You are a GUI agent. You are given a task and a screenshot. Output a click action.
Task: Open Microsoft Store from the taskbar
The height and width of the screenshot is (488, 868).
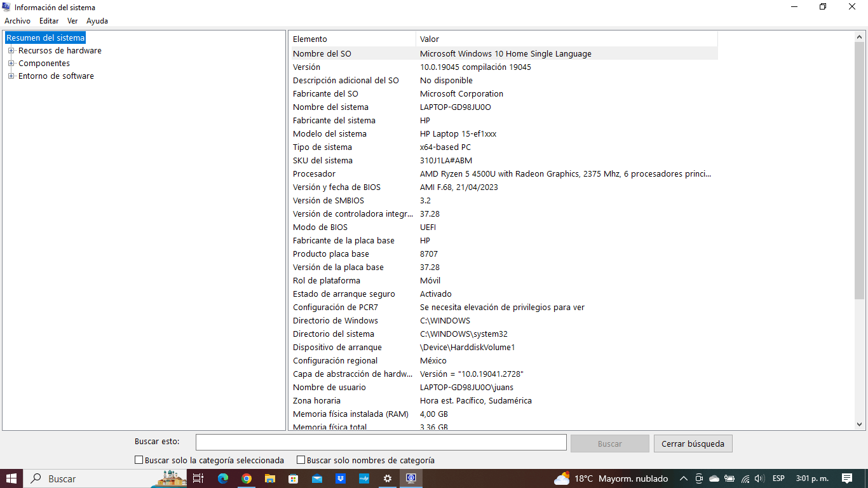(293, 478)
